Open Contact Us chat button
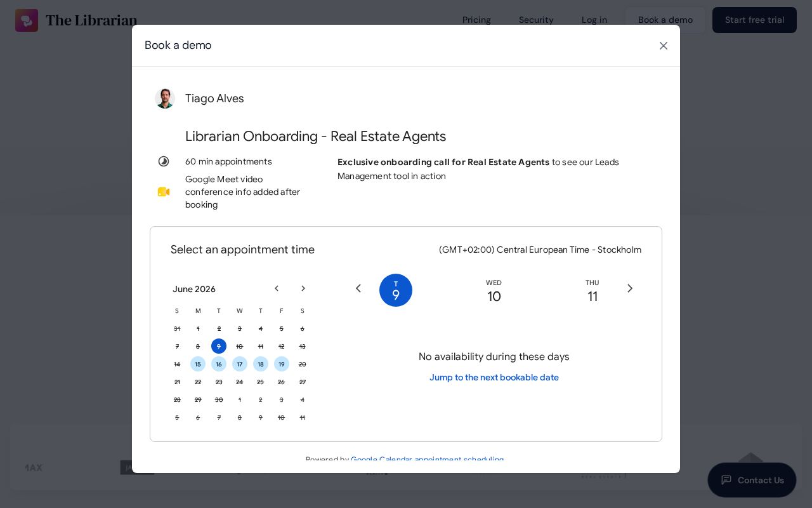This screenshot has height=508, width=812. [x=752, y=480]
